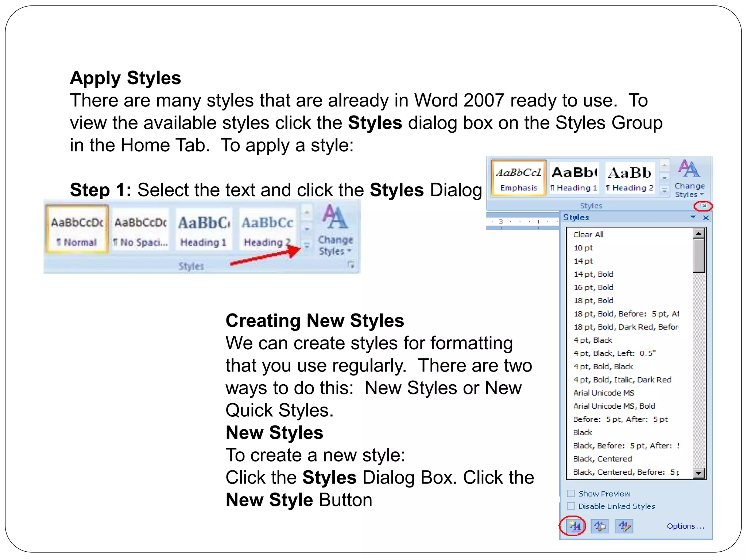Image resolution: width=747 pixels, height=560 pixels.
Task: Select "18 pt, Bold, Before: 5 pt" entry
Action: click(x=626, y=314)
